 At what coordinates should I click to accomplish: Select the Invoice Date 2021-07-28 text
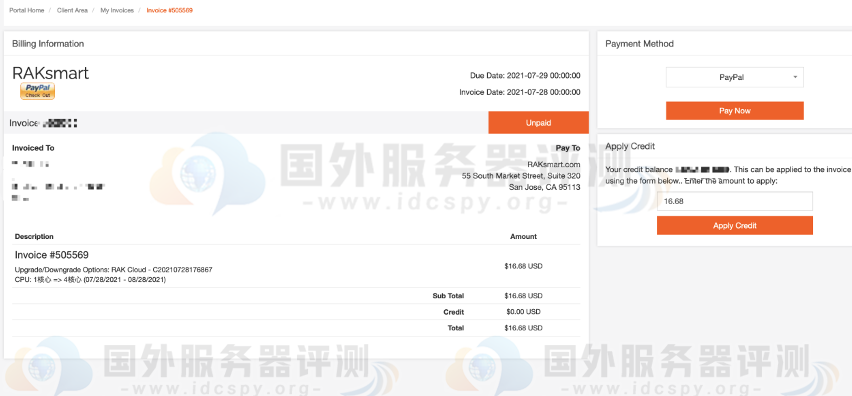tap(519, 92)
